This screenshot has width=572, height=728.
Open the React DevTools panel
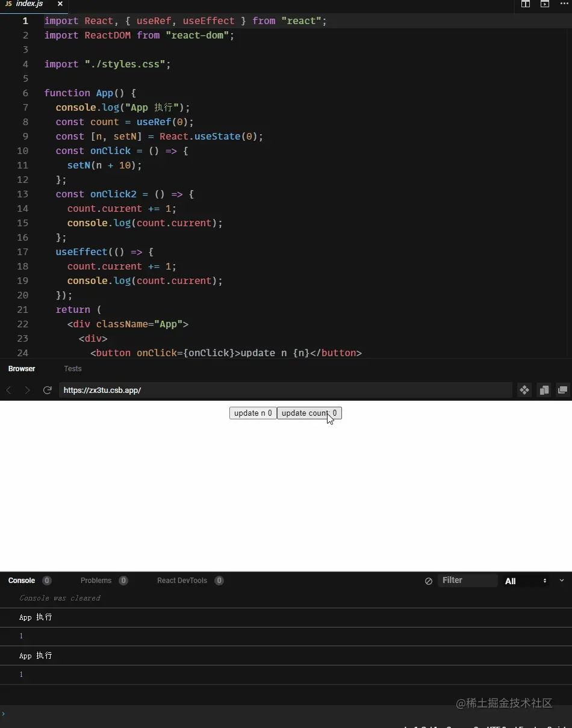coord(182,581)
